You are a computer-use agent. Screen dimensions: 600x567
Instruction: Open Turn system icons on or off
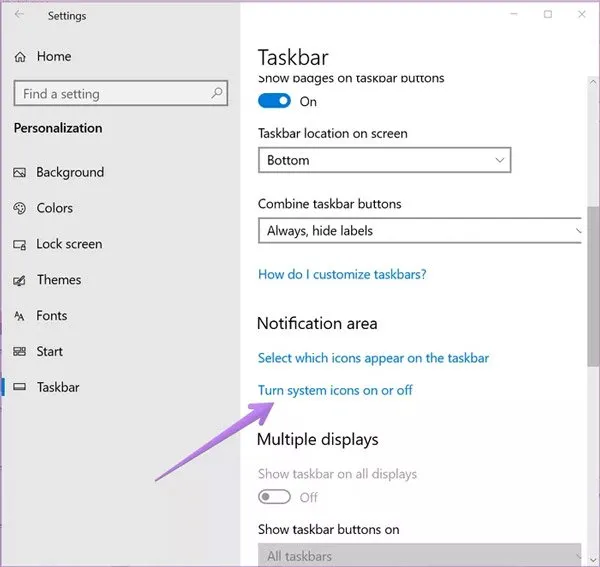point(335,390)
